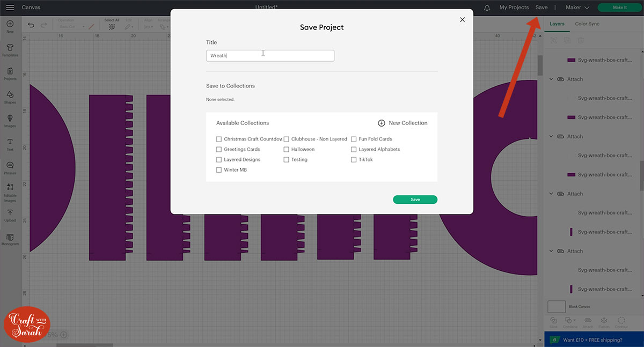The image size is (644, 347).
Task: Click the green Save button in dialog
Action: tap(415, 200)
